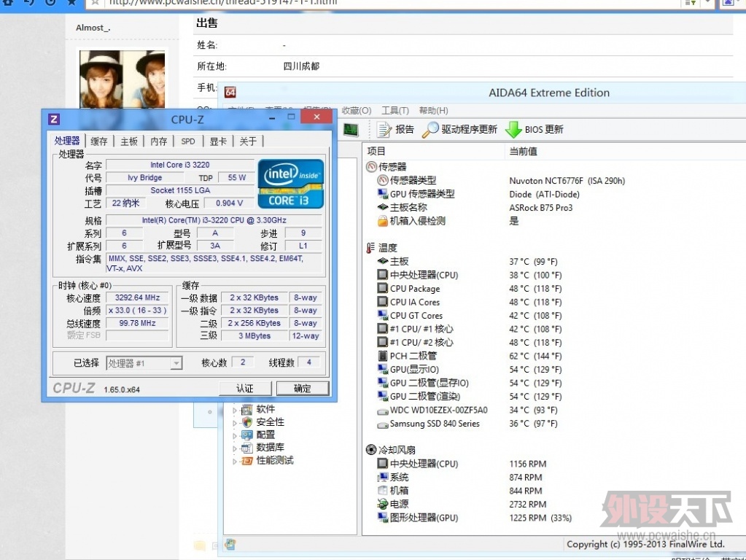Switch to the CPU-Z memory tab

pos(159,141)
